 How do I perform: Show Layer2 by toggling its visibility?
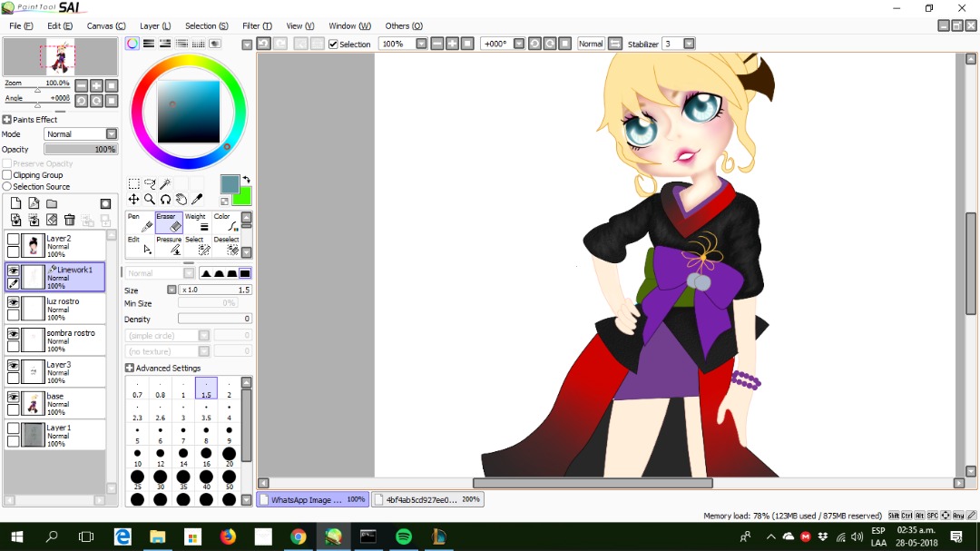point(13,239)
